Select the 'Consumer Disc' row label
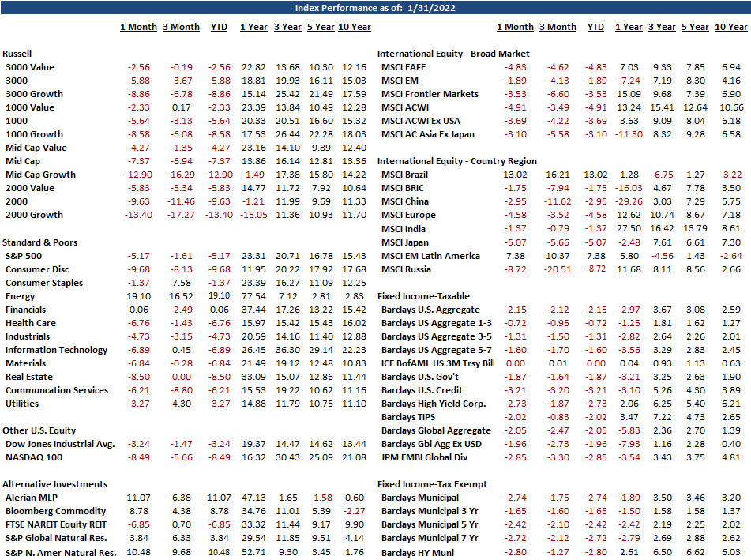Screen dimensions: 751x560 tap(37, 269)
